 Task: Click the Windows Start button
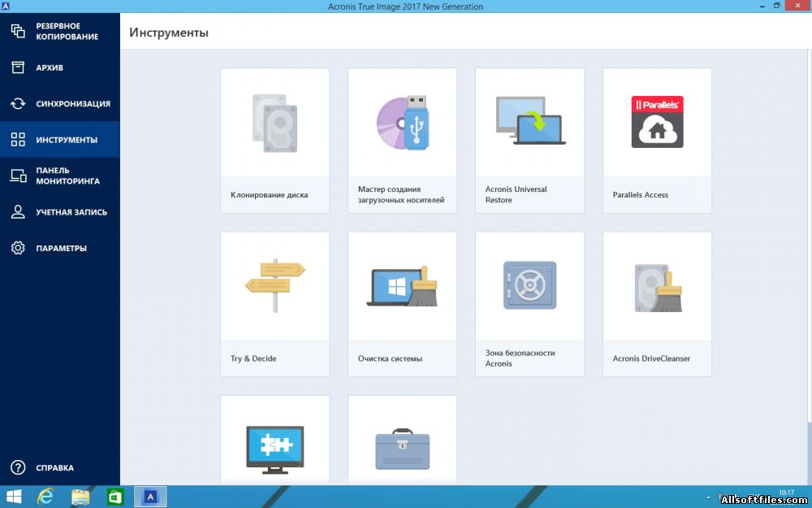coord(14,497)
